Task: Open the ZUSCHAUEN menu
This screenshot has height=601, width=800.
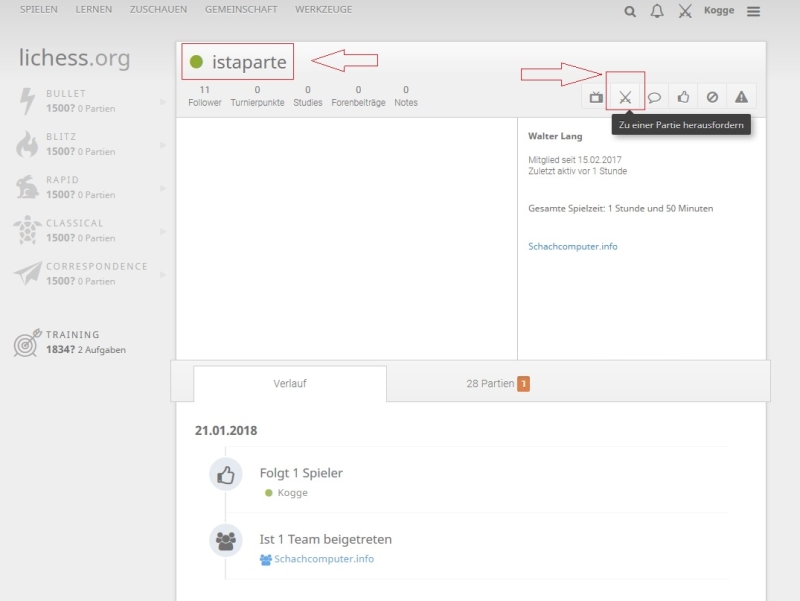Action: click(159, 10)
